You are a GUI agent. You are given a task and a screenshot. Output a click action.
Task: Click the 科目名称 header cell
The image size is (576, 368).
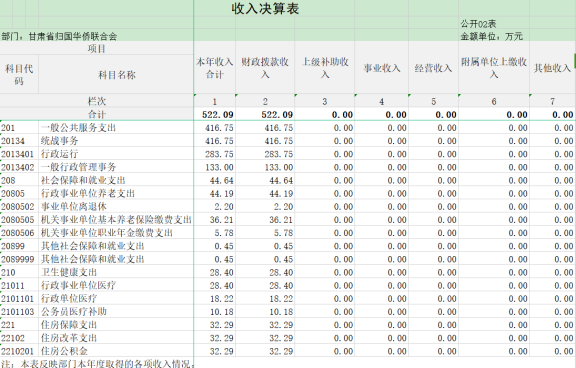pyautogui.click(x=116, y=75)
